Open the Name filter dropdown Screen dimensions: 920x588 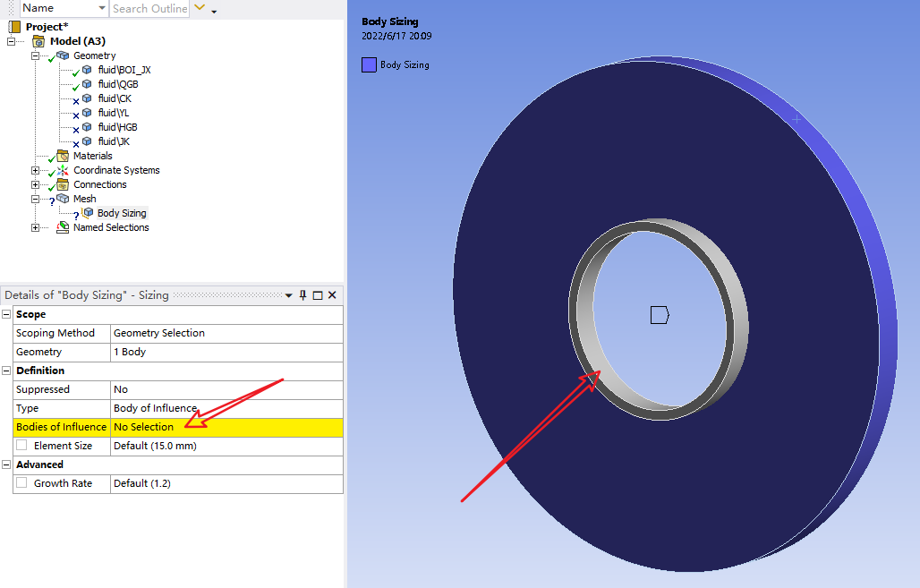click(x=102, y=8)
